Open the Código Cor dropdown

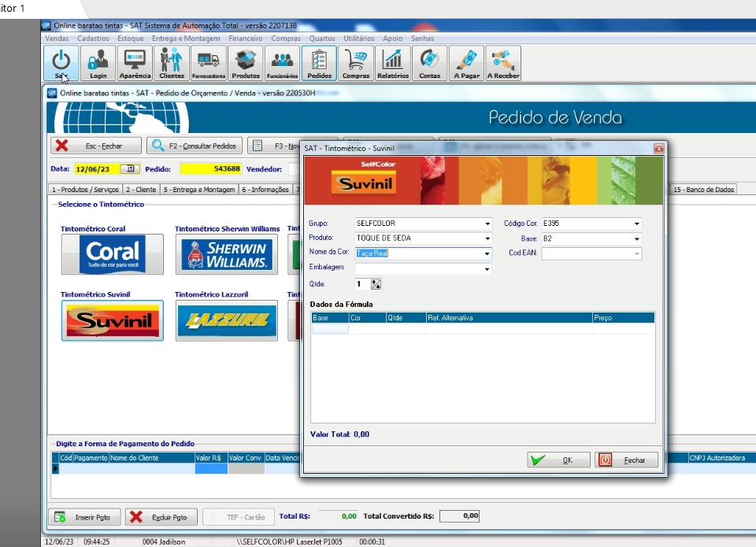(636, 224)
